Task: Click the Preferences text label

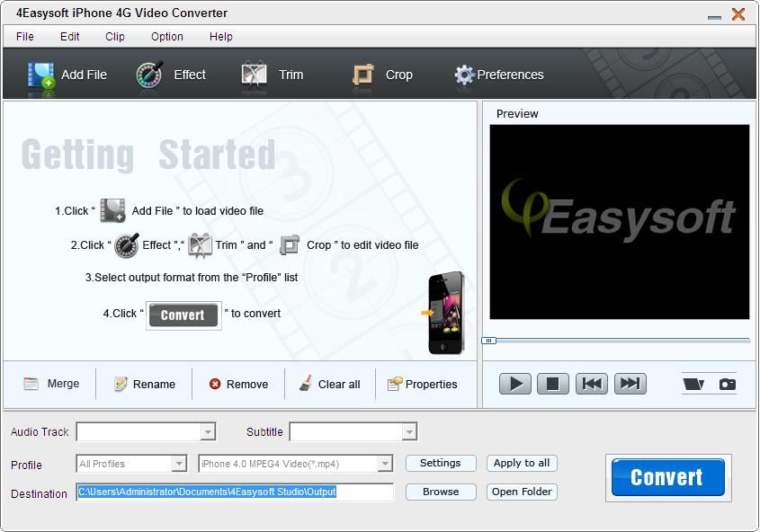Action: click(510, 75)
